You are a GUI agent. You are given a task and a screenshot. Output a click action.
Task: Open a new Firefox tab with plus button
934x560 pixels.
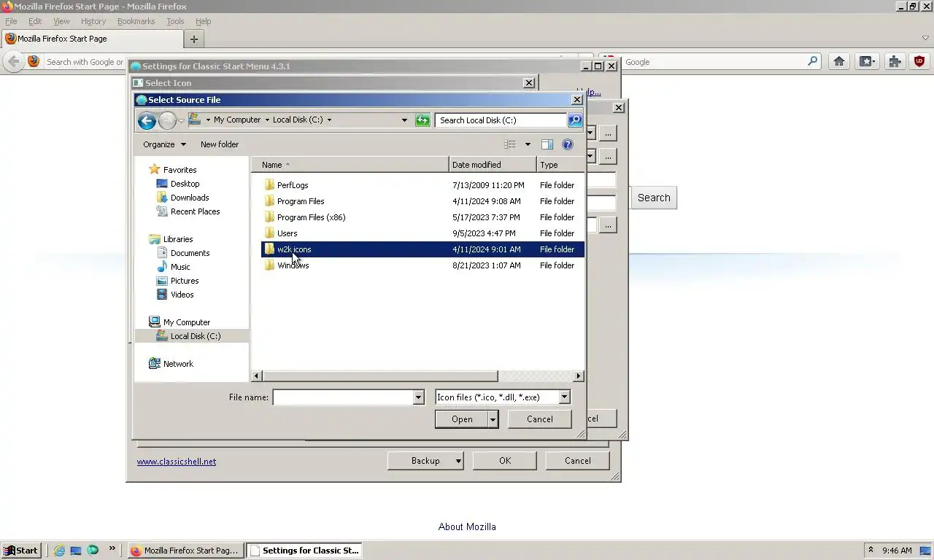tap(194, 39)
